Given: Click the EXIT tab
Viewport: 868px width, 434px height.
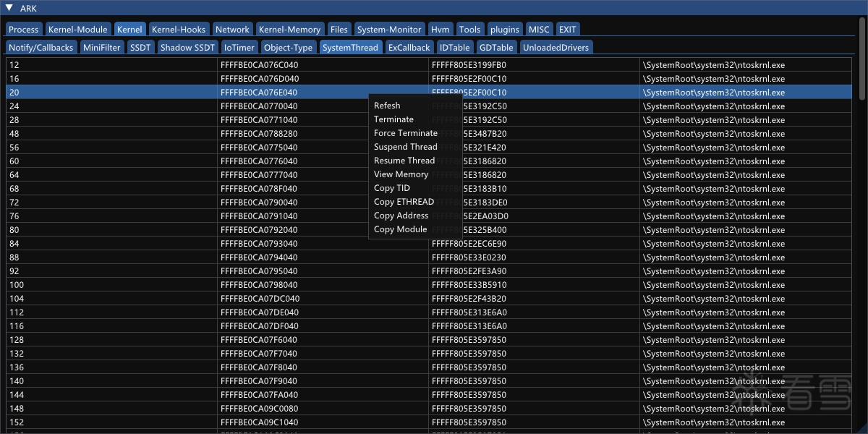Looking at the screenshot, I should coord(568,29).
